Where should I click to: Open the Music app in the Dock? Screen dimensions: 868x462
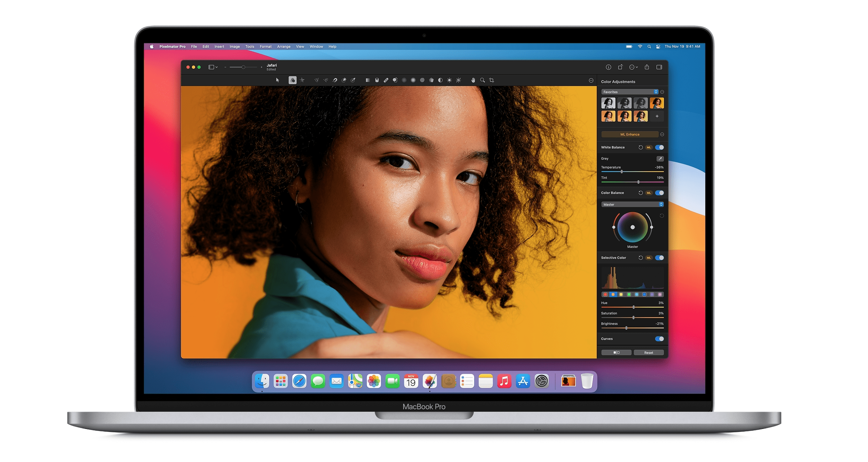tap(504, 382)
